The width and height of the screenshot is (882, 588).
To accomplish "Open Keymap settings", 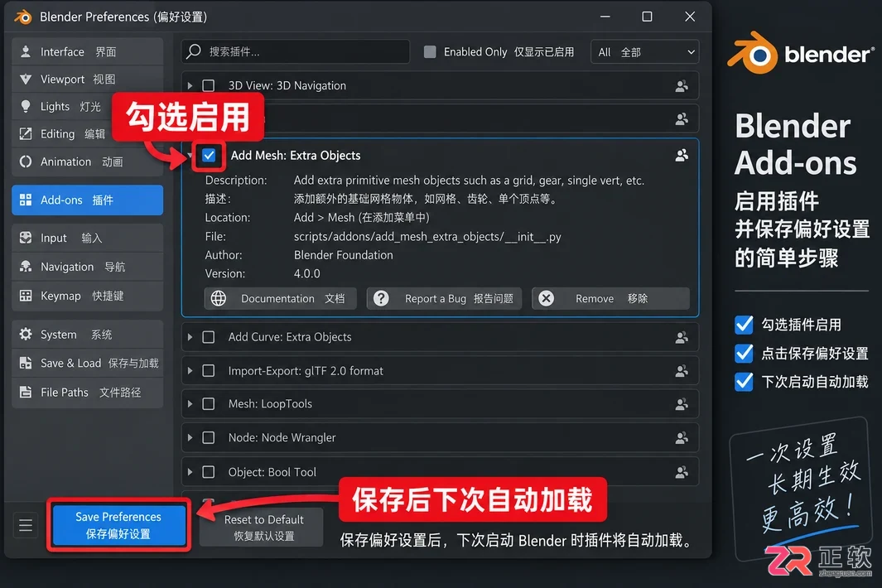I will 87,296.
